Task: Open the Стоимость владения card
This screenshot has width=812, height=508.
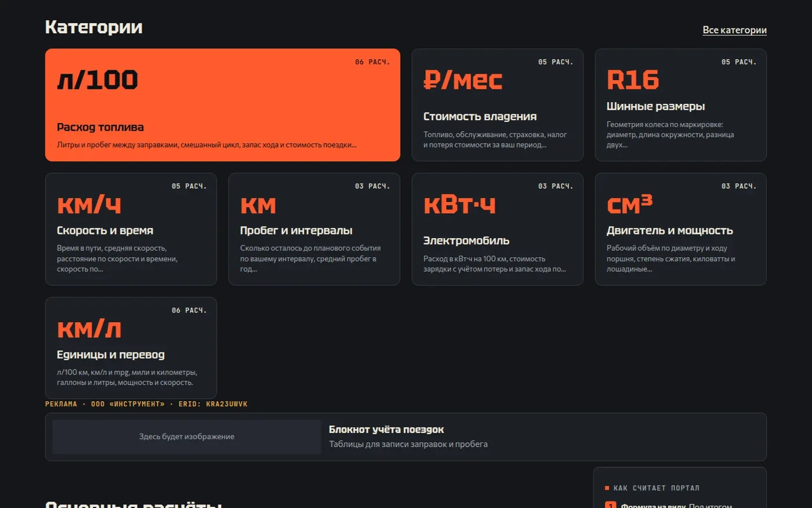Action: point(498,105)
